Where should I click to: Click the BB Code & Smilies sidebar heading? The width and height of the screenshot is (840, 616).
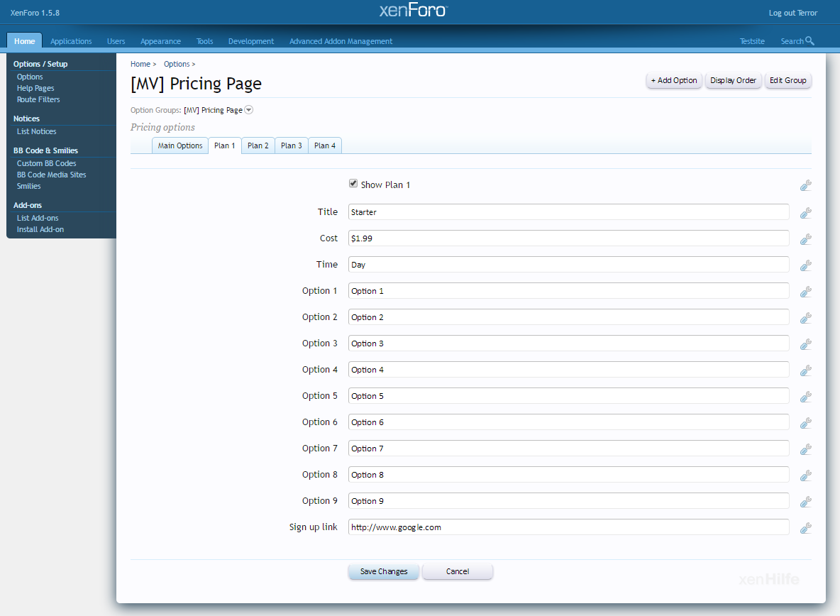coord(45,150)
